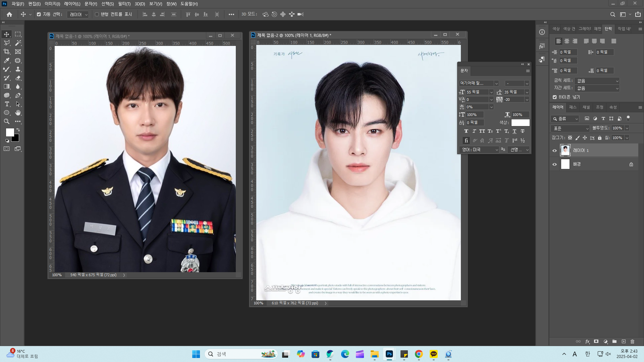Select the Zoom tool
Image resolution: width=644 pixels, height=362 pixels.
tap(7, 121)
